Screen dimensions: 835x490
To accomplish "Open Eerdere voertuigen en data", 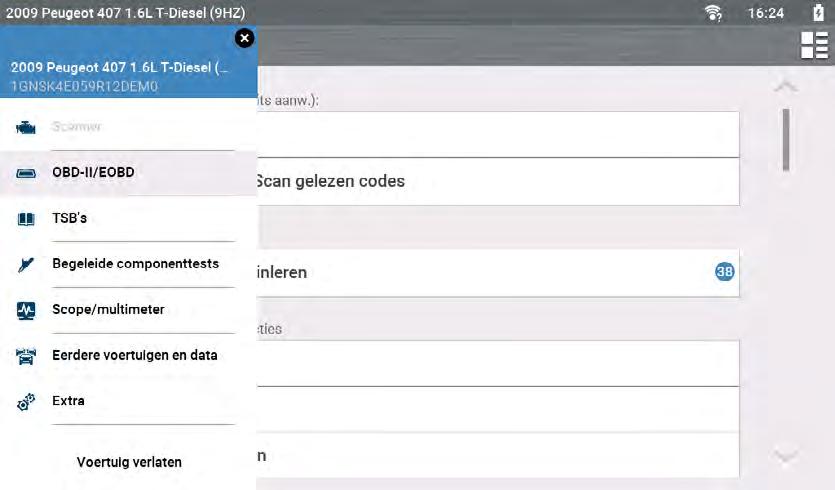I will (x=128, y=355).
